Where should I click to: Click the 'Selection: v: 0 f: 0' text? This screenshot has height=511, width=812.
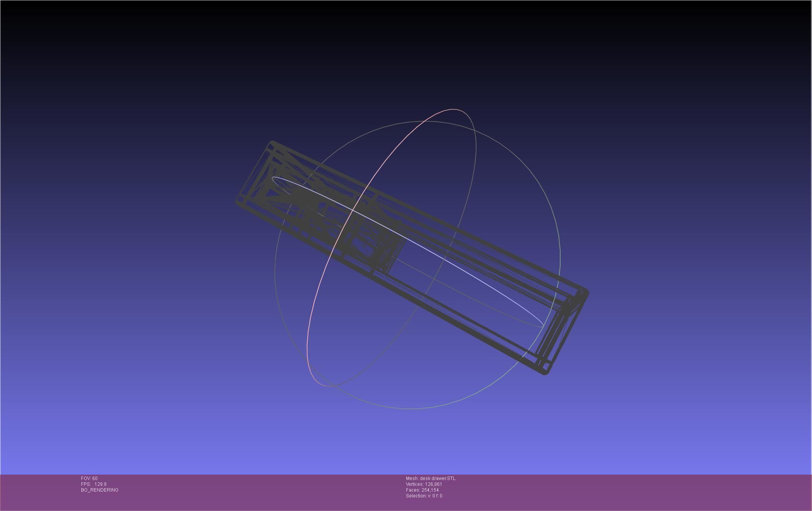(x=424, y=496)
